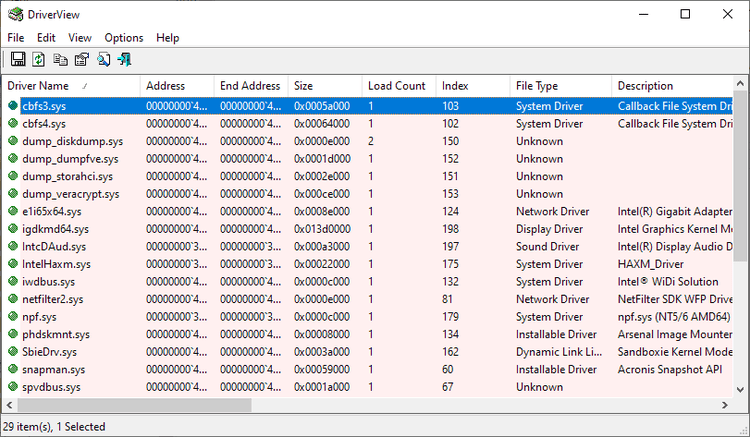Open the Help menu
This screenshot has height=437, width=750.
[167, 38]
